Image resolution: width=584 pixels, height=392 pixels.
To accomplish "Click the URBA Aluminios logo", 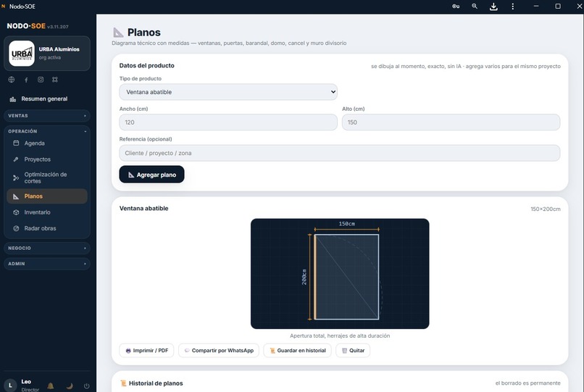I will 22,54.
